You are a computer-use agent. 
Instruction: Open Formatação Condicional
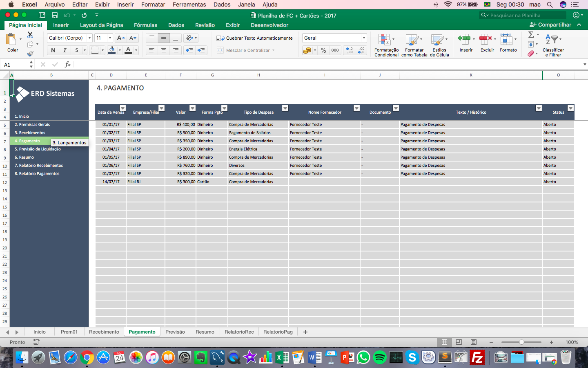tap(386, 45)
